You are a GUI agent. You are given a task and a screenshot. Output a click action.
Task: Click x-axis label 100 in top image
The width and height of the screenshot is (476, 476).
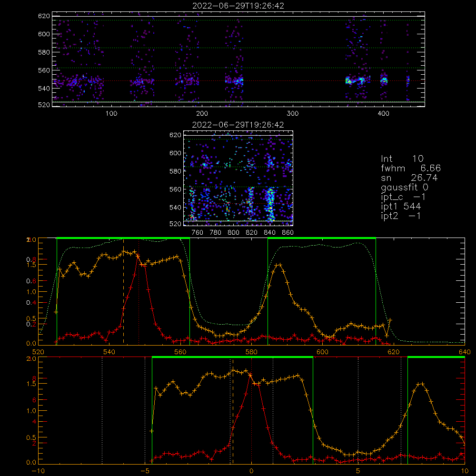pos(111,114)
